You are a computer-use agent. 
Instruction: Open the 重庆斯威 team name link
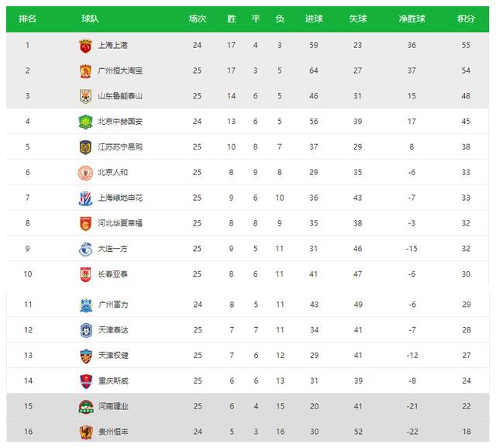(112, 381)
